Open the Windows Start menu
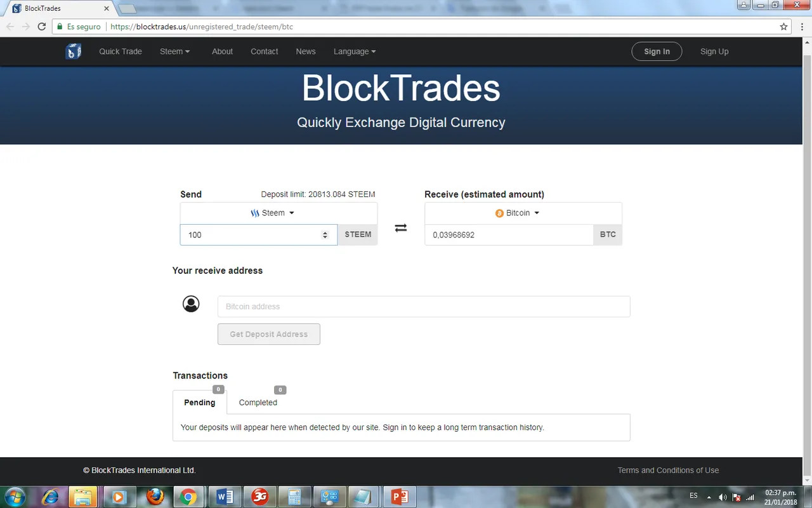812x508 pixels. 14,497
